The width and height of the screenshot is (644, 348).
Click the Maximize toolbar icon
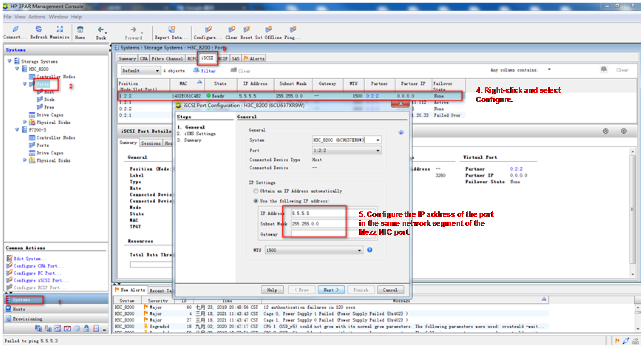click(60, 29)
